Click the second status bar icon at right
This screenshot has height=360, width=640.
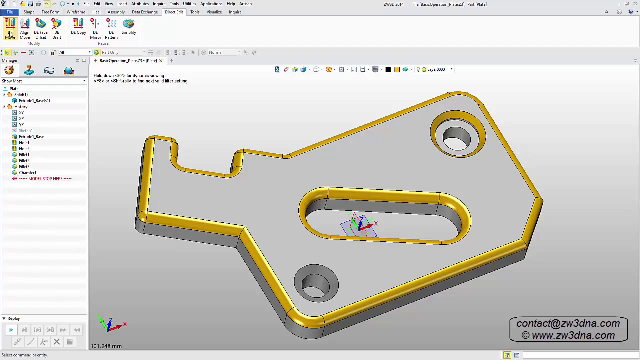[516, 355]
